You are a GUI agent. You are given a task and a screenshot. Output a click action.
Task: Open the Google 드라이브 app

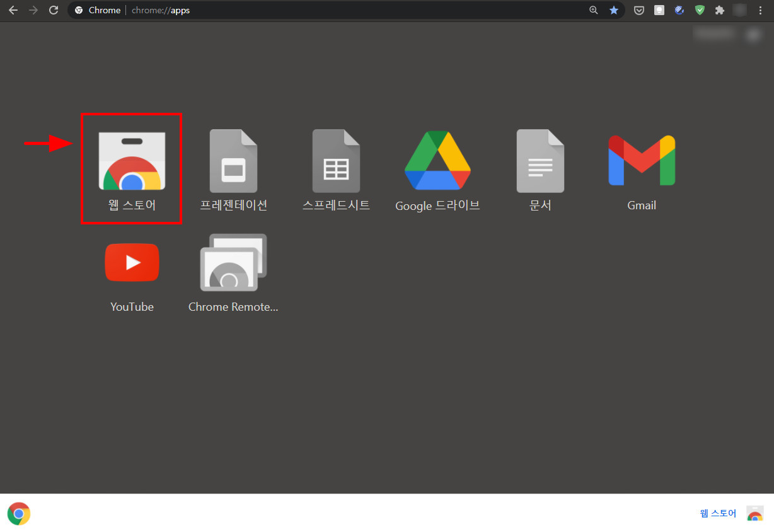tap(437, 161)
